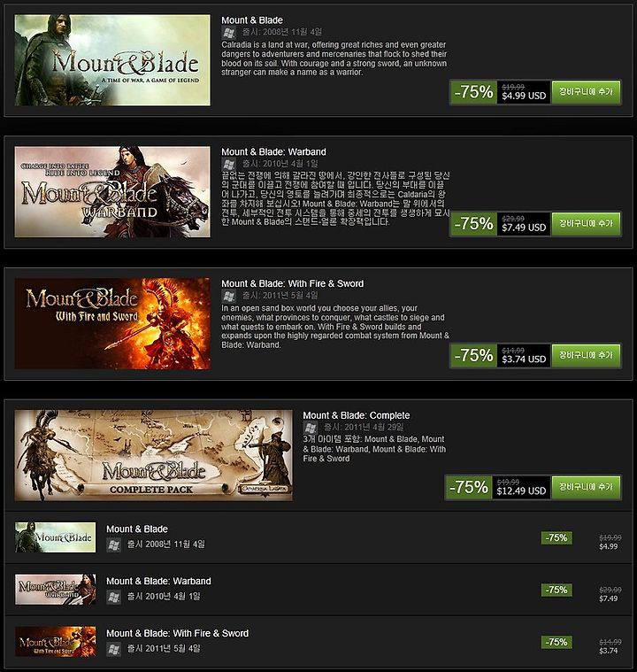Click Windows icon in With Fire & Sword pack row

point(113,649)
